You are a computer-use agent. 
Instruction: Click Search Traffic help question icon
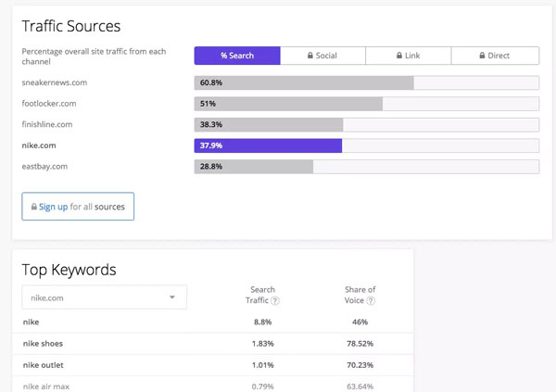[275, 301]
